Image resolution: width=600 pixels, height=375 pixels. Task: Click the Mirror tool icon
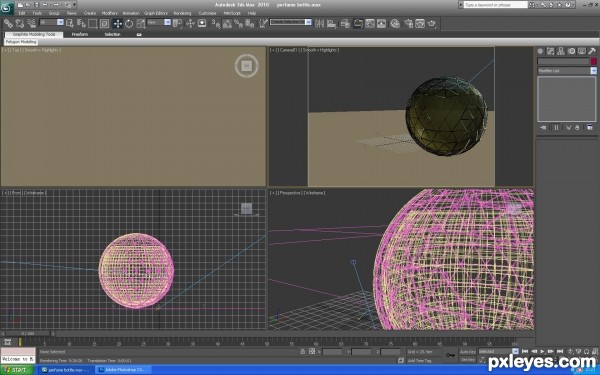click(320, 24)
